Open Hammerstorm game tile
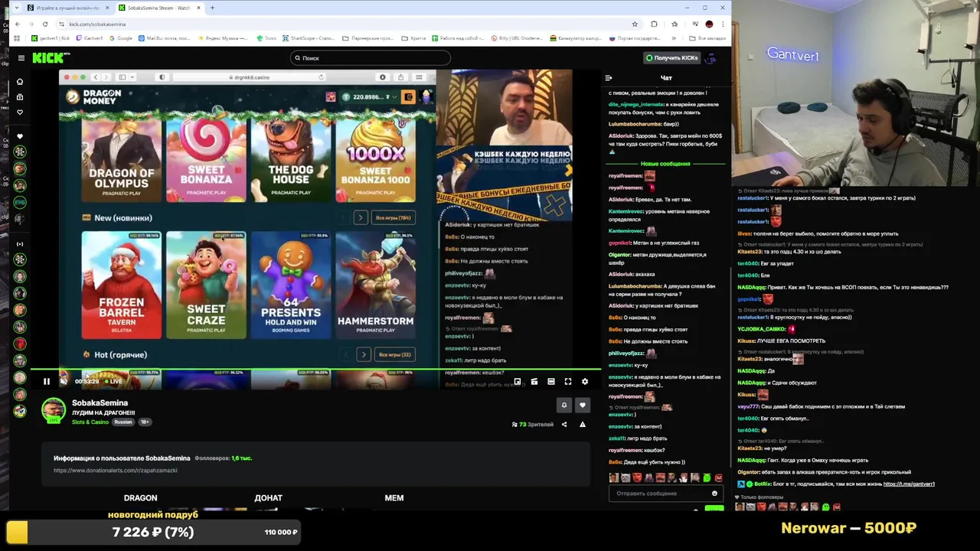980x551 pixels. click(x=376, y=285)
